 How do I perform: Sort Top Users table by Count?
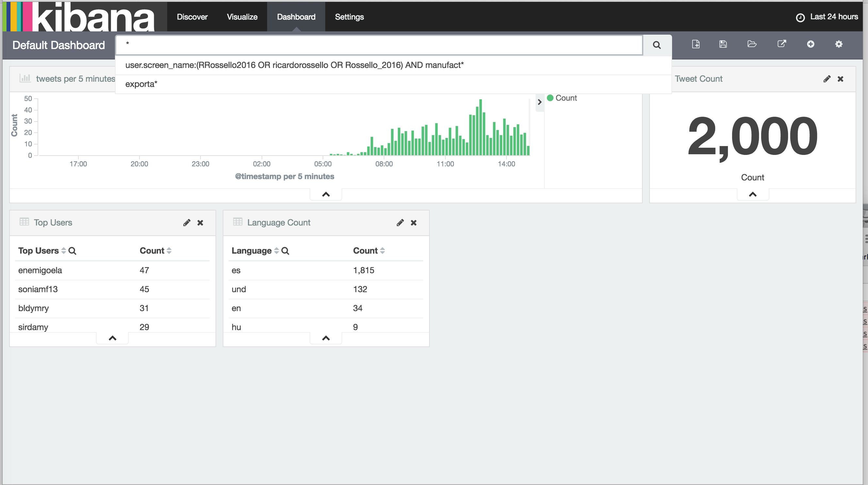[169, 251]
